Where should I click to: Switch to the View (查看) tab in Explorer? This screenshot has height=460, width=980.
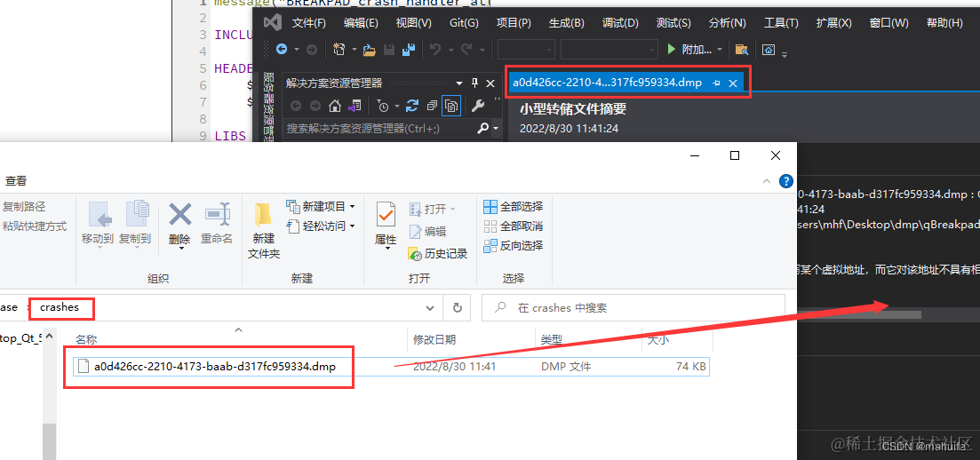click(x=16, y=181)
